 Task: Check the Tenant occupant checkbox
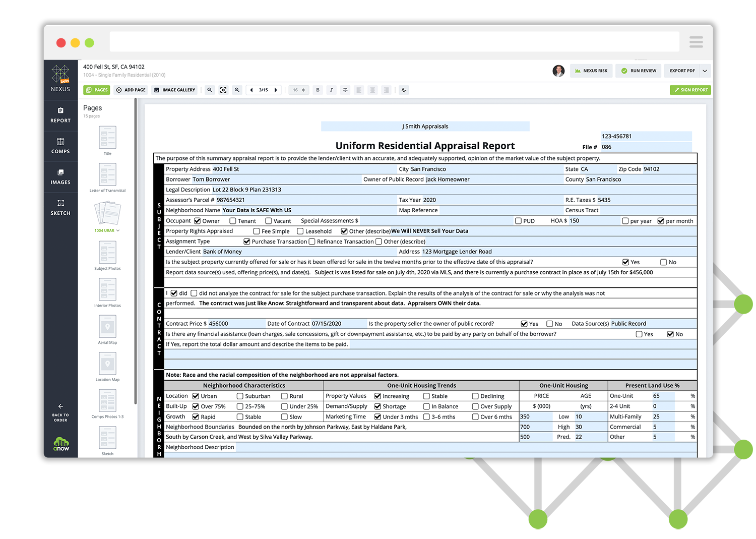click(x=233, y=221)
